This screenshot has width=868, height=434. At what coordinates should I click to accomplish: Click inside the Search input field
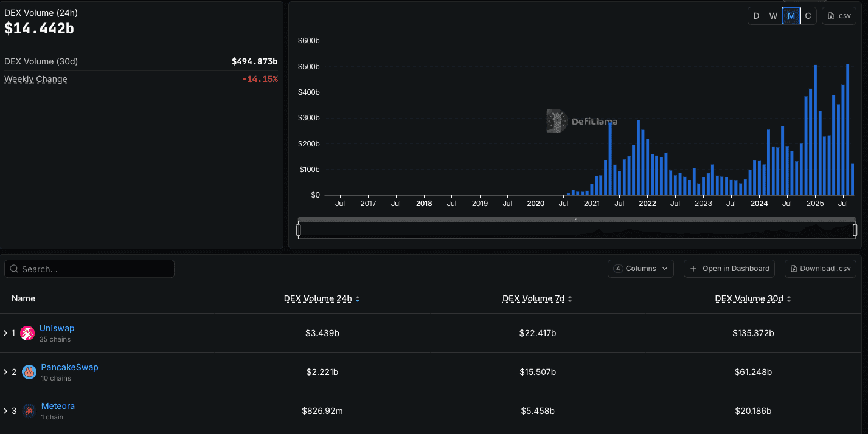pyautogui.click(x=91, y=268)
